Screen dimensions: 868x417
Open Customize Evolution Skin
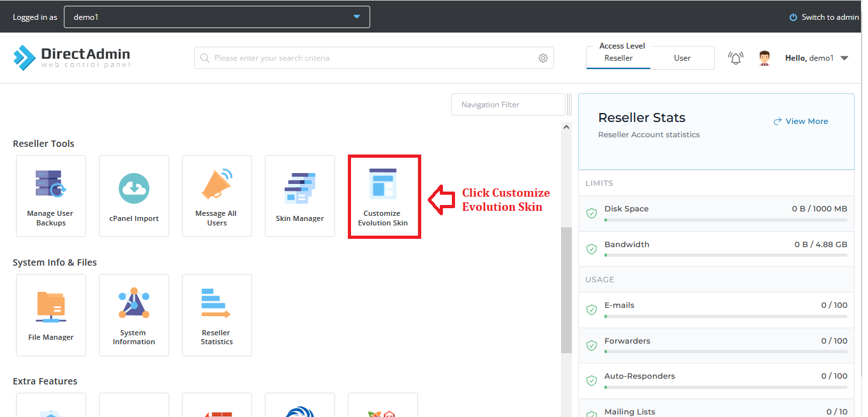point(383,196)
